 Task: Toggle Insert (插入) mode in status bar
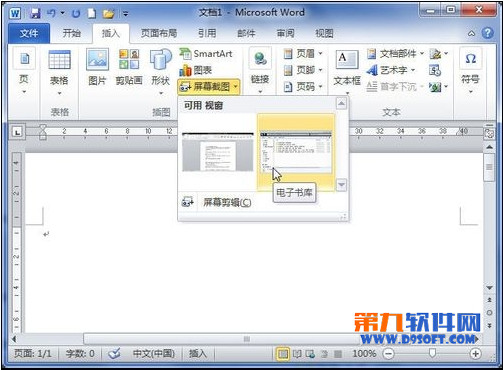[198, 353]
